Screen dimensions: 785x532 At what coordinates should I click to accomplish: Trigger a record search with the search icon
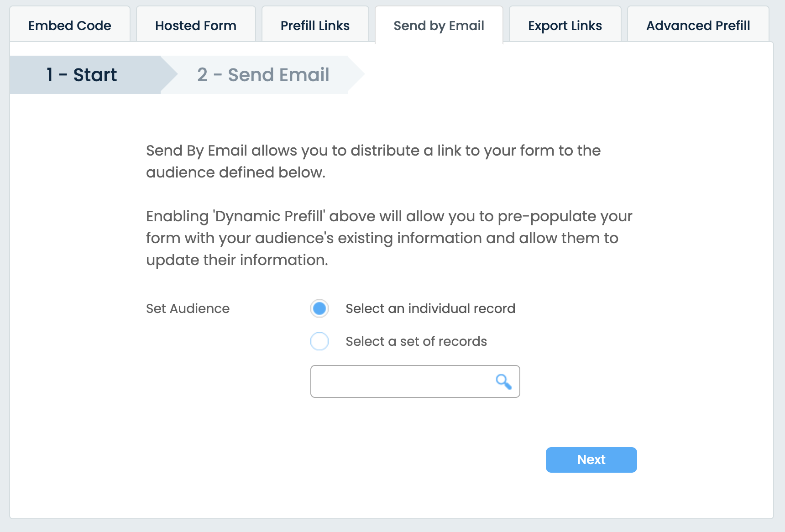pyautogui.click(x=503, y=381)
